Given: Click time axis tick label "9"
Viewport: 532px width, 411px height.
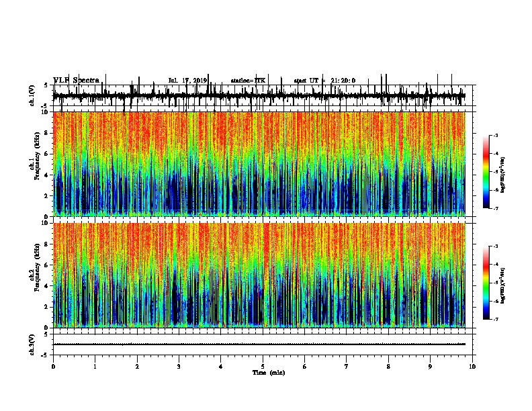Looking at the screenshot, I should (430, 367).
